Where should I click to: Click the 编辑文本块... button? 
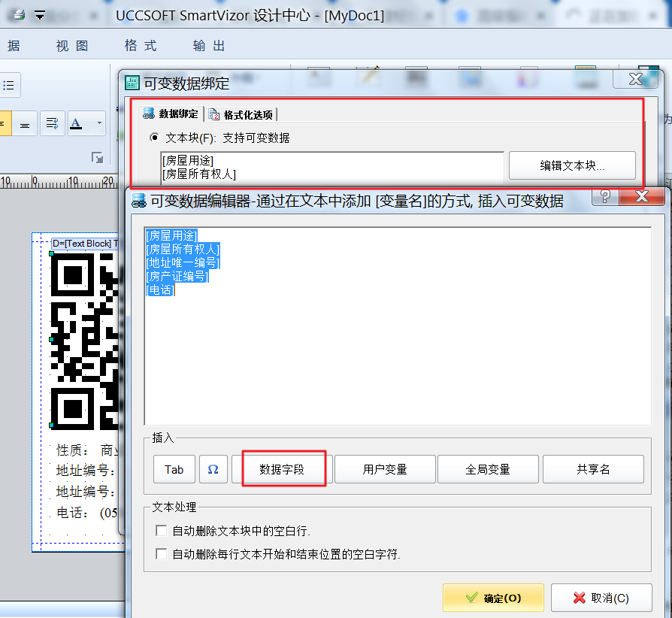(x=572, y=165)
